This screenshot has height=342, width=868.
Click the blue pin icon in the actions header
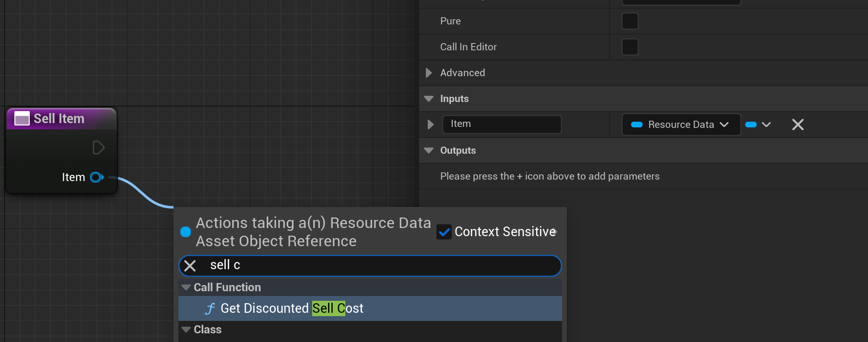(186, 232)
